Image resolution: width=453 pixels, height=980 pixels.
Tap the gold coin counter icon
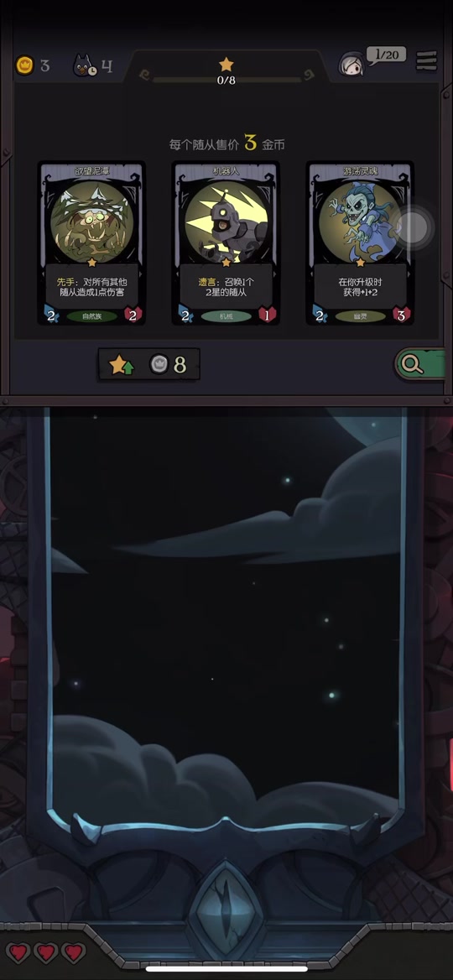pos(24,65)
